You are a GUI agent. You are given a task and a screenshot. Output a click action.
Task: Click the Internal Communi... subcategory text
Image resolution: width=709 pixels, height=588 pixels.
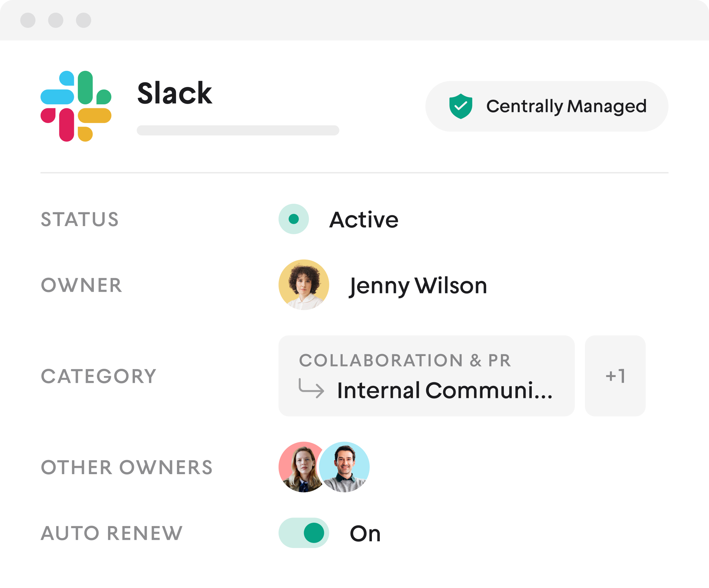point(444,390)
